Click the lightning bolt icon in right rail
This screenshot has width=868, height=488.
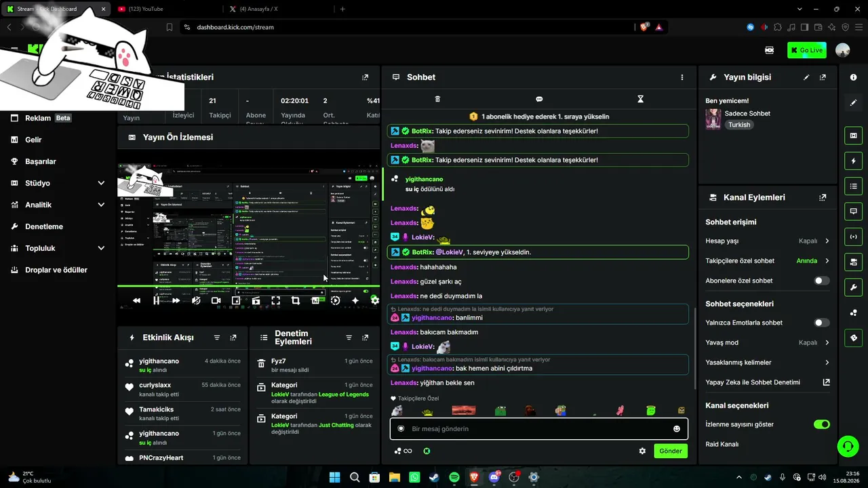tap(853, 161)
